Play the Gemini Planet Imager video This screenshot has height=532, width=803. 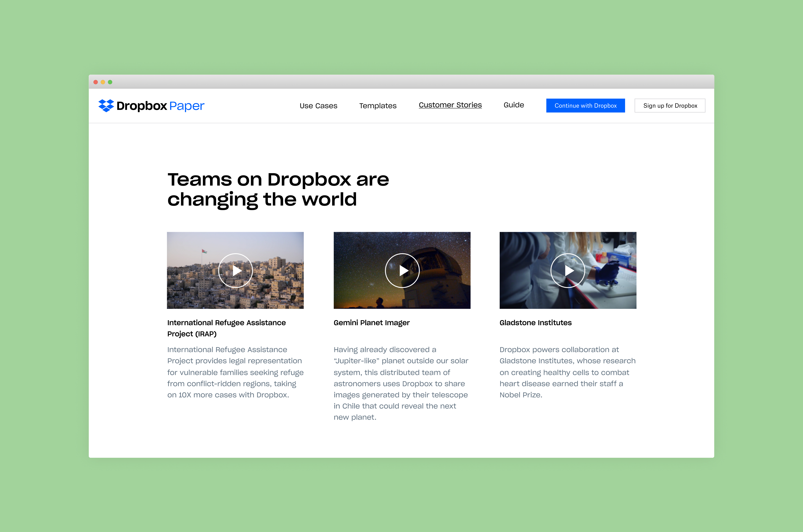(402, 270)
